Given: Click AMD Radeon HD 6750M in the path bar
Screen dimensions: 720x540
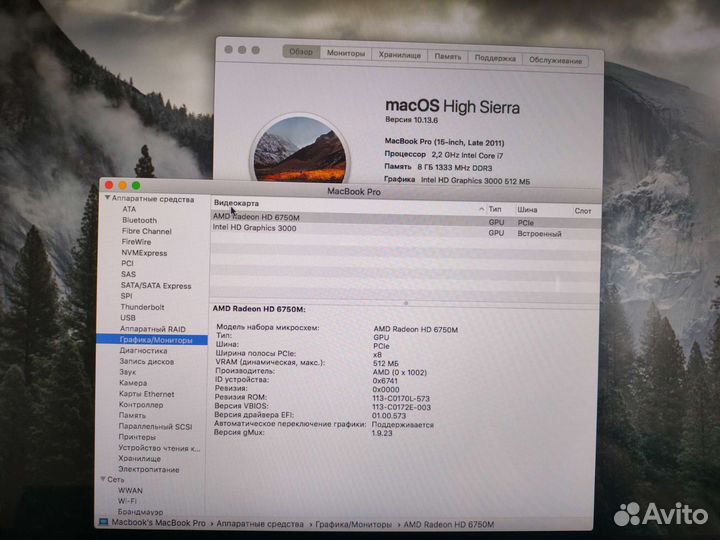Looking at the screenshot, I should pos(449,524).
